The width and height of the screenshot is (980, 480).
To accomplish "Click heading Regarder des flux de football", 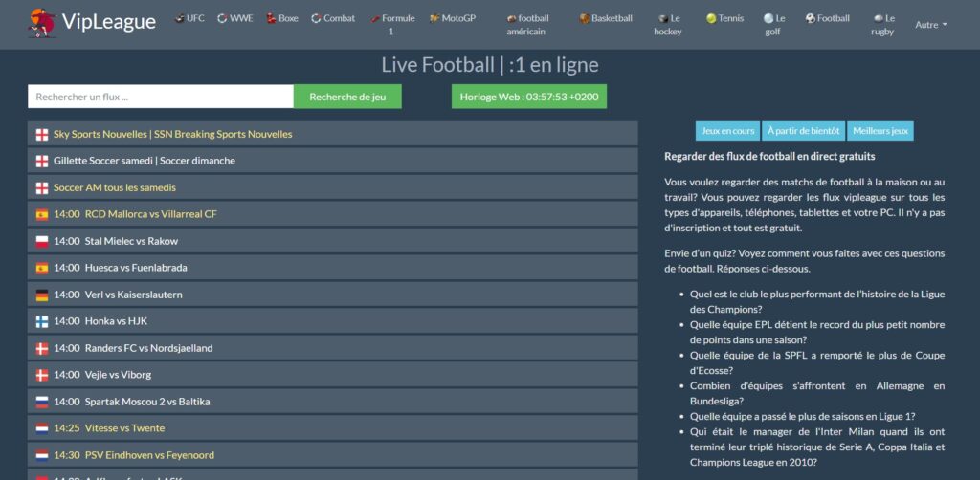I will [x=769, y=156].
